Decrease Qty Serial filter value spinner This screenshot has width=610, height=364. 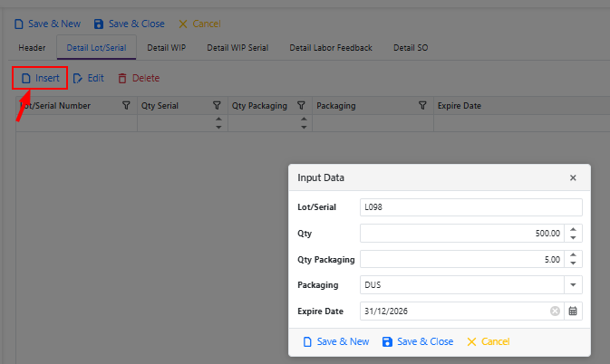pos(218,127)
